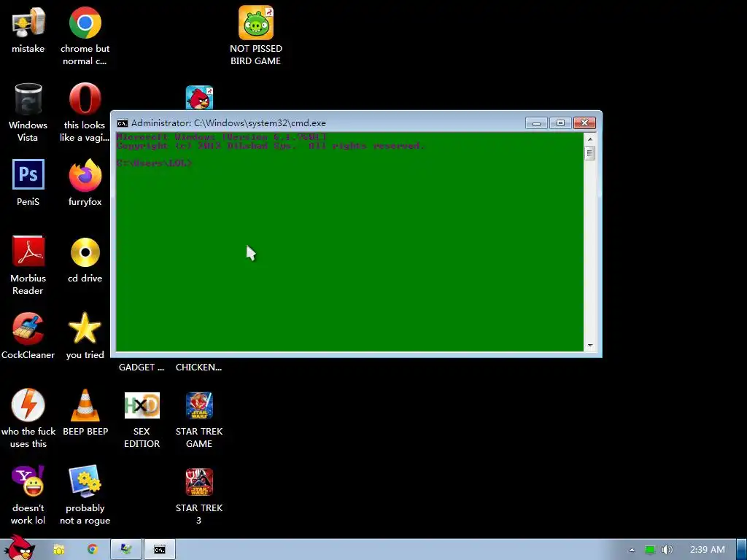
Task: Select the Windows Vista recycle bin icon
Action: click(28, 99)
